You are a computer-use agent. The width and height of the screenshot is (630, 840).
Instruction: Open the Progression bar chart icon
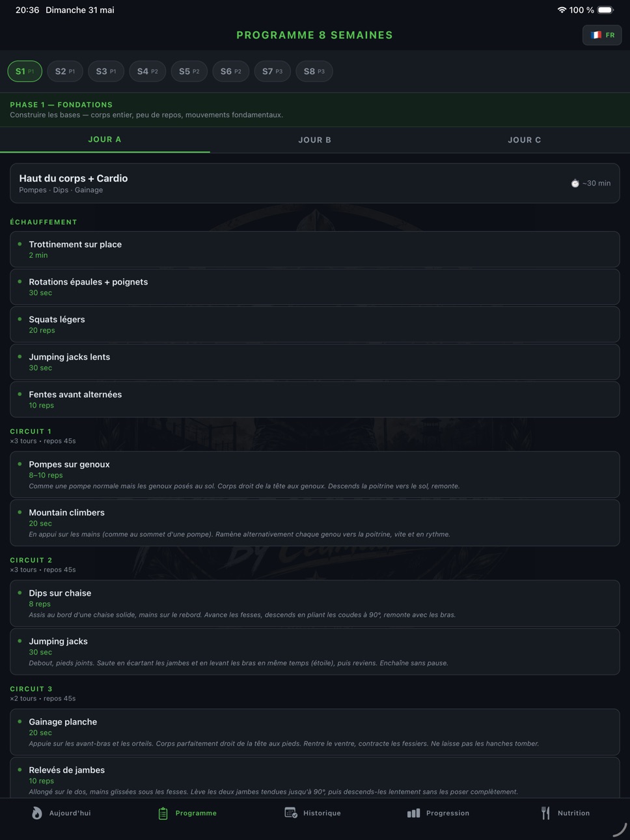click(413, 813)
